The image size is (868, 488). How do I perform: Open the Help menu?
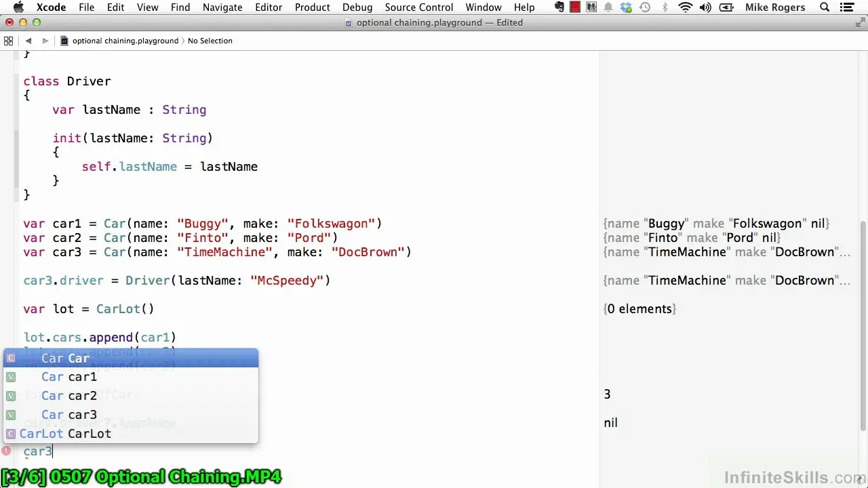524,7
